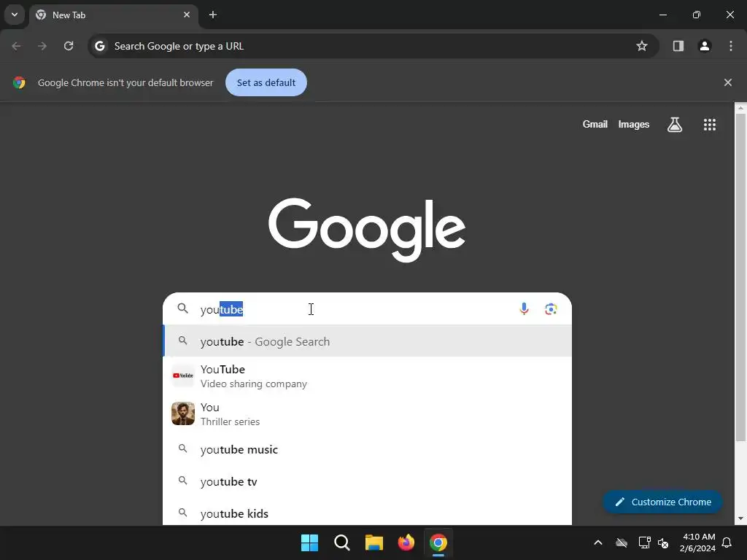
Task: Select 'You' Thriller series suggestion
Action: click(368, 414)
